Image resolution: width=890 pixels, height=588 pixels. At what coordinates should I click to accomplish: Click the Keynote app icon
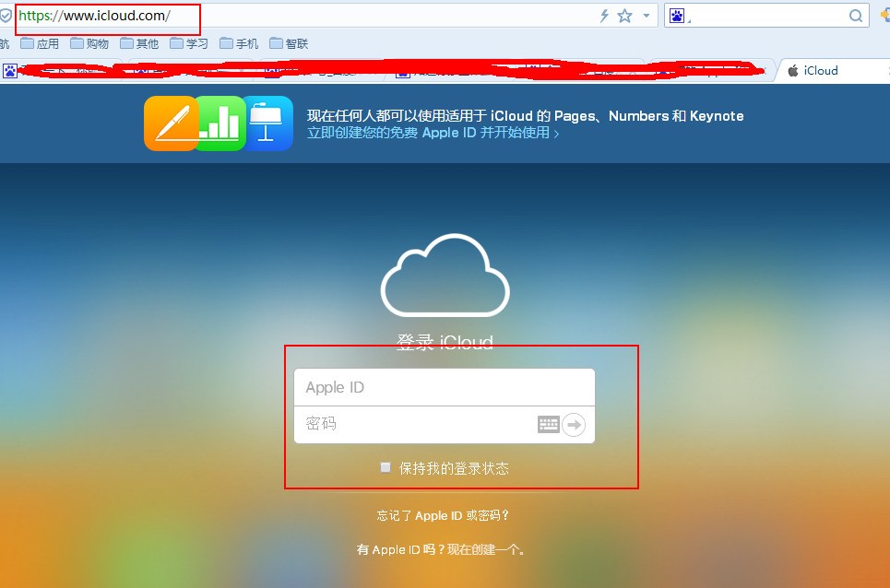(x=267, y=123)
